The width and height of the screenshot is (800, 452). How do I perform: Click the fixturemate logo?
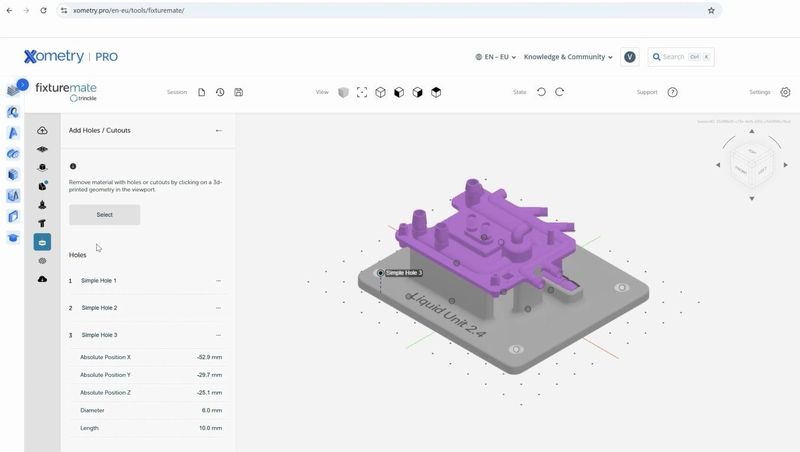click(66, 91)
